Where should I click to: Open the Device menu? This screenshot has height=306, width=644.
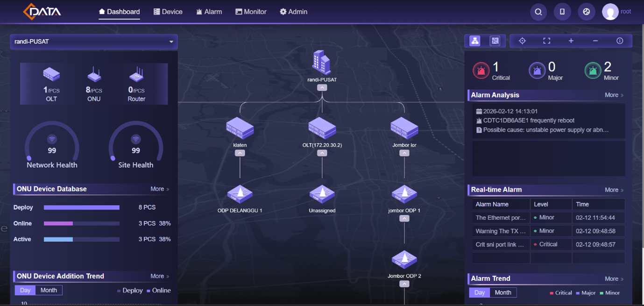[168, 12]
